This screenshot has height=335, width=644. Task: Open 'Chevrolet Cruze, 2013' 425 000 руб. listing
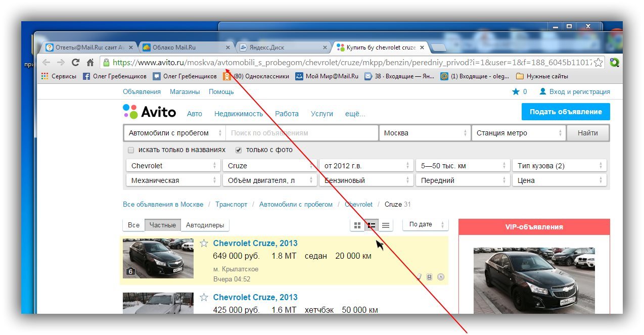coord(255,297)
